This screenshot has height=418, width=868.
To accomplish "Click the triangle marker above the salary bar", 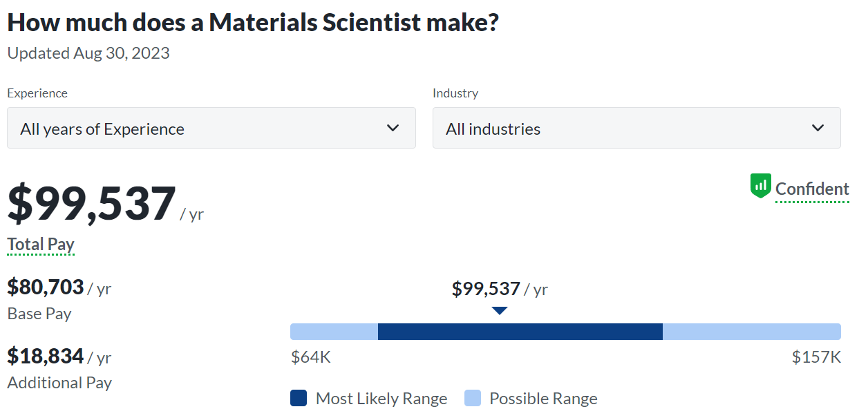I will tap(500, 311).
